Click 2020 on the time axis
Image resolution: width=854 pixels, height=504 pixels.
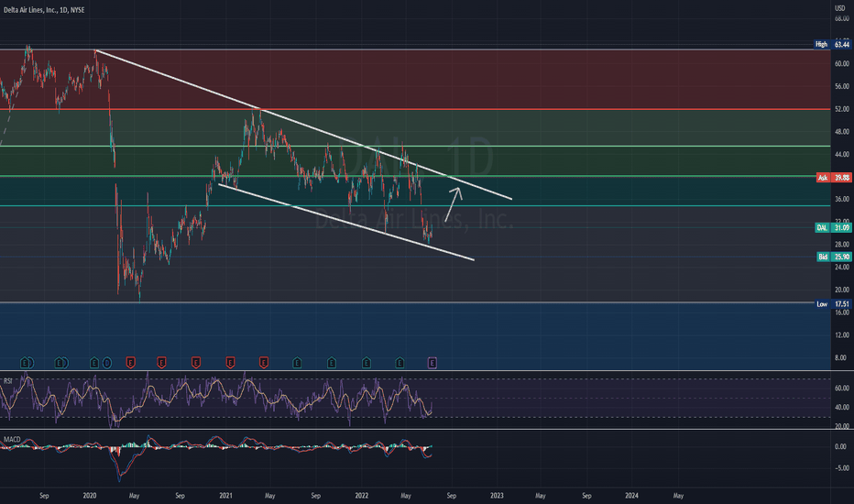point(90,496)
